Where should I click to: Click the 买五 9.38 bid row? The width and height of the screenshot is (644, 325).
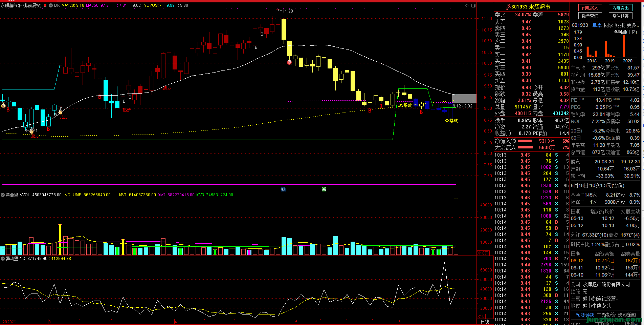pos(531,80)
